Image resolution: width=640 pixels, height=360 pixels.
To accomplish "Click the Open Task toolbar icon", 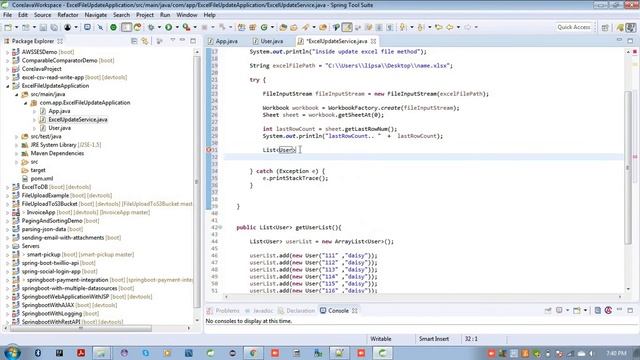I will (x=293, y=27).
